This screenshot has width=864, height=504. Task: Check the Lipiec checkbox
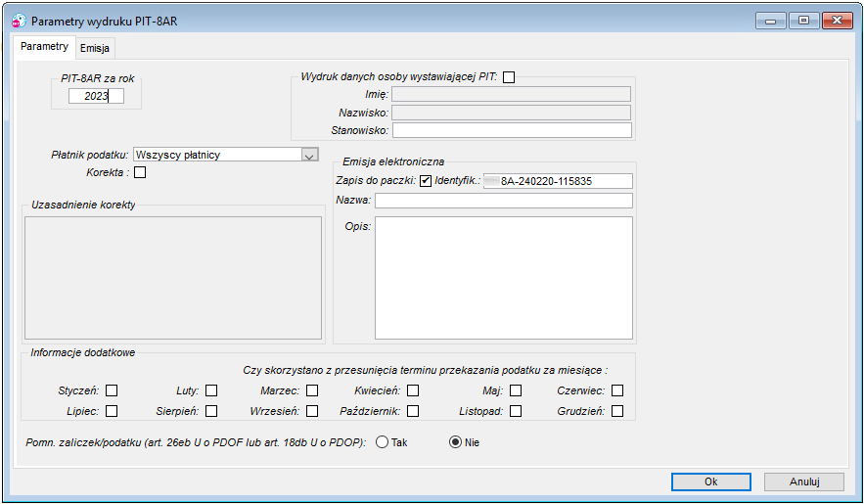tap(112, 411)
